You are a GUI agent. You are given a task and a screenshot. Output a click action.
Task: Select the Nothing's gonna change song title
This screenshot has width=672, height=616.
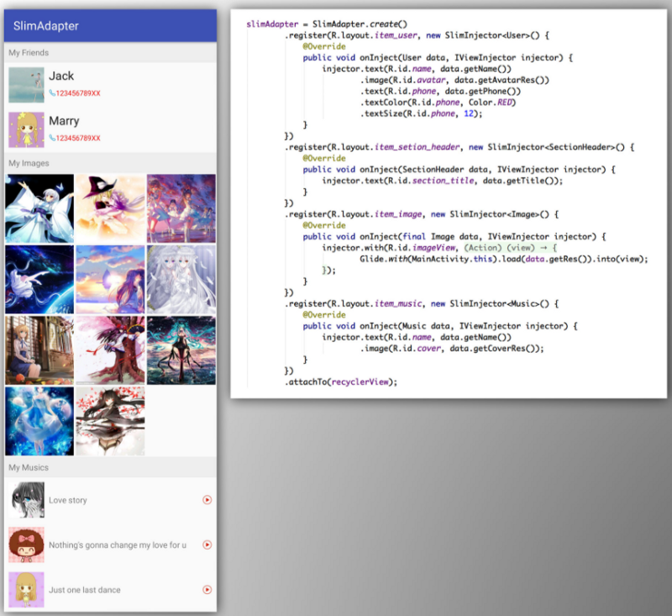click(x=118, y=545)
